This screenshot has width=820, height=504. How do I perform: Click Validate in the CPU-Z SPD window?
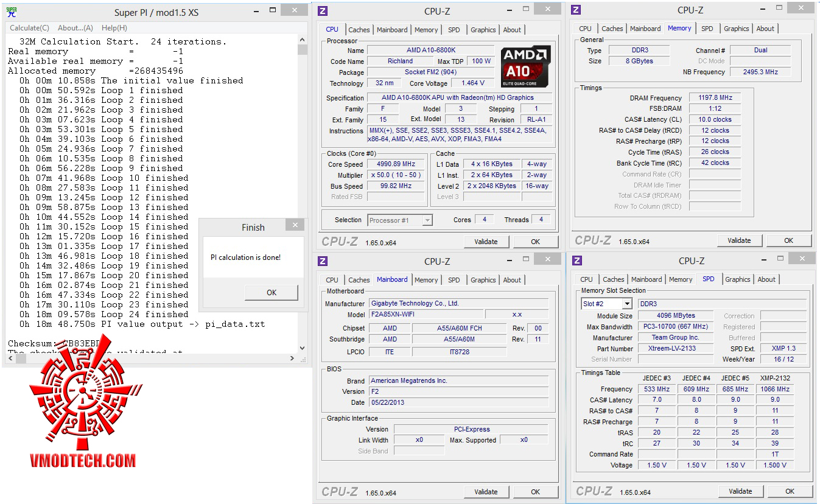[740, 491]
